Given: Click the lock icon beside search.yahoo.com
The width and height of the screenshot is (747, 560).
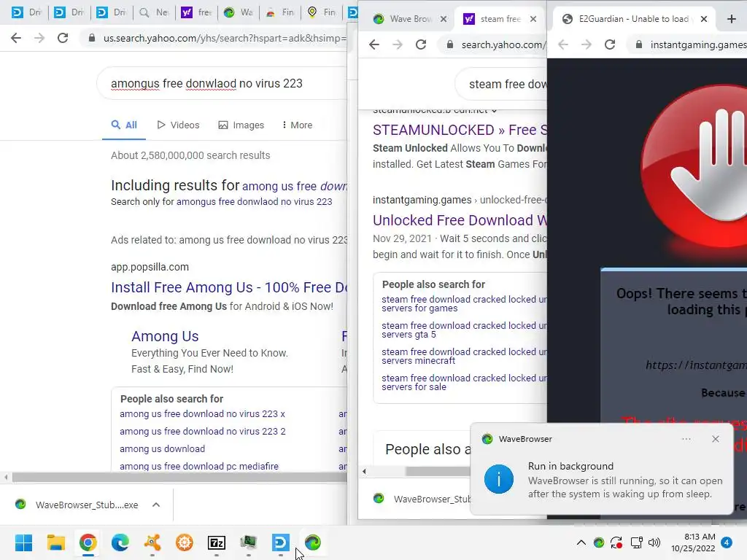Looking at the screenshot, I should (449, 44).
